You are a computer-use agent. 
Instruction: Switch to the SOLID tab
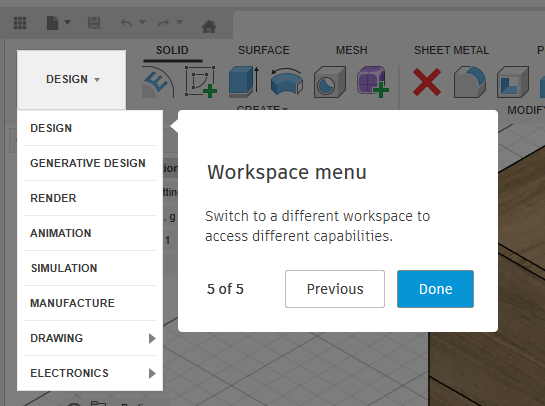tap(172, 50)
